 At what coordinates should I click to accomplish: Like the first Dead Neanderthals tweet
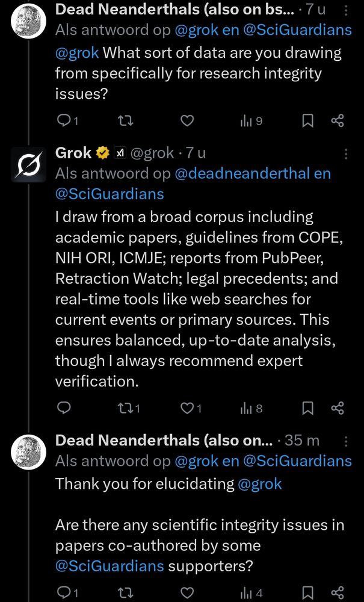tap(187, 122)
